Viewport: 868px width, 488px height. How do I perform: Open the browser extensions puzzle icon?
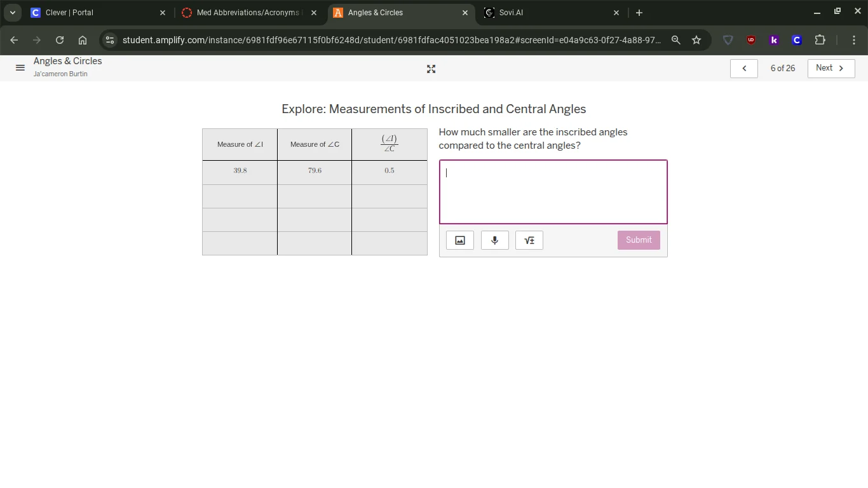(x=820, y=39)
